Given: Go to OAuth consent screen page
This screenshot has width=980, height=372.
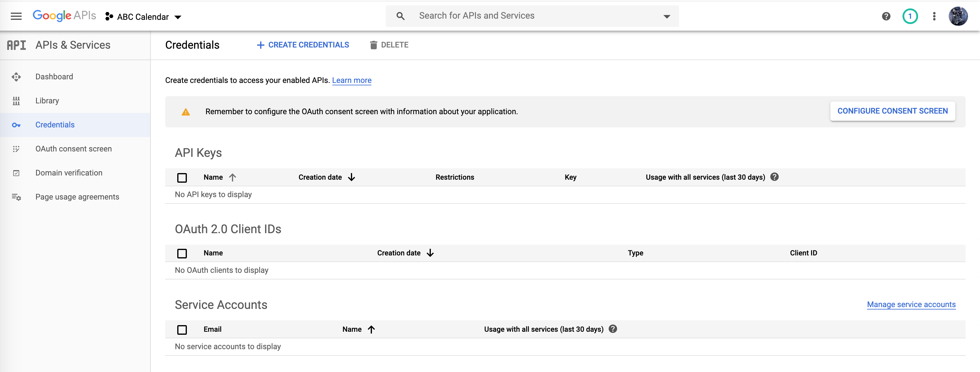Looking at the screenshot, I should click(73, 149).
